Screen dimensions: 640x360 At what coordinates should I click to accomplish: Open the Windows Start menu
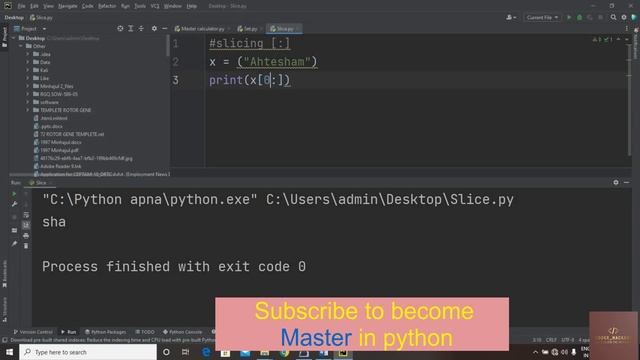9,352
